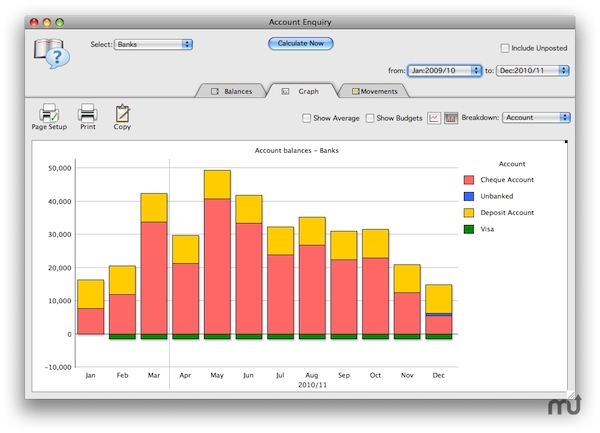Image resolution: width=600 pixels, height=433 pixels.
Task: Switch to the bar chart view icon
Action: click(451, 118)
